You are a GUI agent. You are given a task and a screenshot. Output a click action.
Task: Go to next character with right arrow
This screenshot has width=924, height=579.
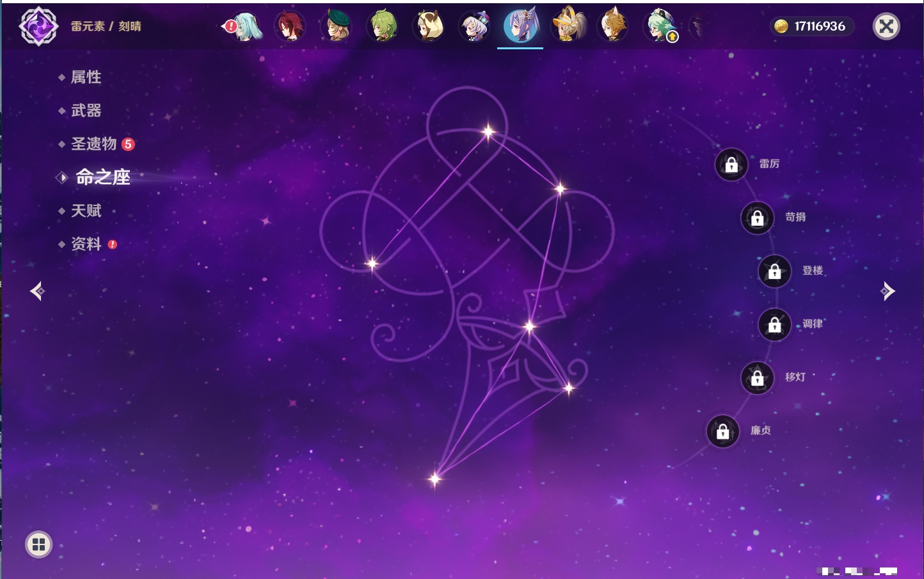[x=888, y=291]
